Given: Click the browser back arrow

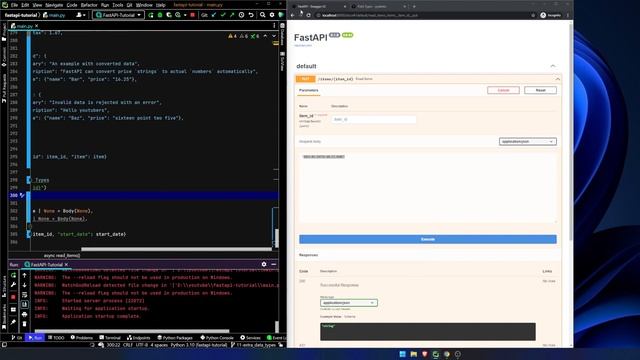Looking at the screenshot, I should click(293, 15).
